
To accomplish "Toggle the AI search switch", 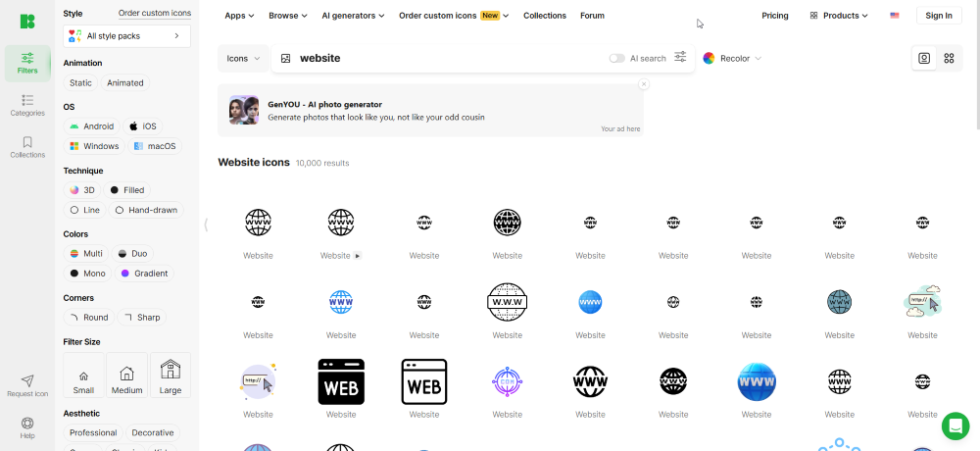I will click(616, 58).
